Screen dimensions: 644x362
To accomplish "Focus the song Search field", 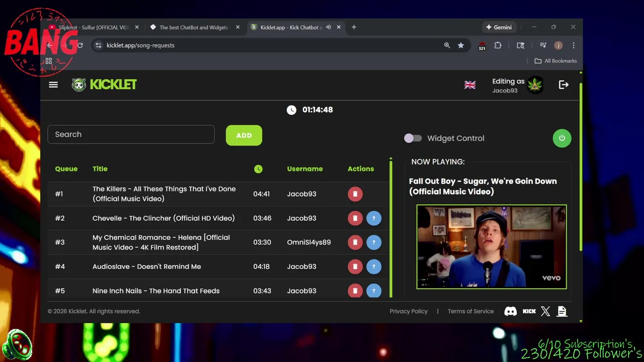I will click(131, 134).
